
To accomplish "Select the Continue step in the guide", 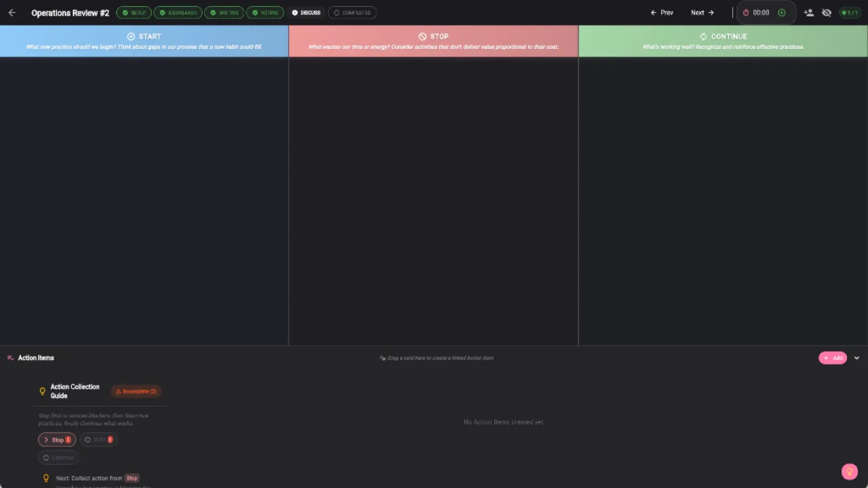I will pyautogui.click(x=58, y=457).
